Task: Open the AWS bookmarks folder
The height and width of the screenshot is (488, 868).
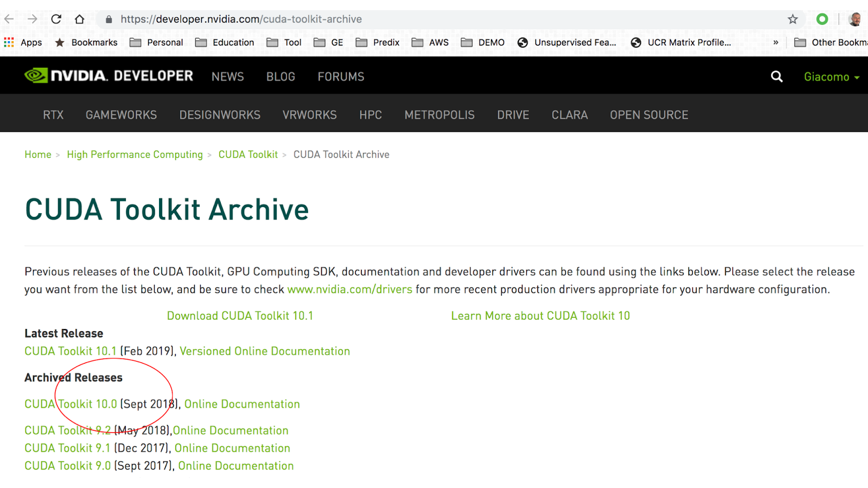Action: click(430, 42)
